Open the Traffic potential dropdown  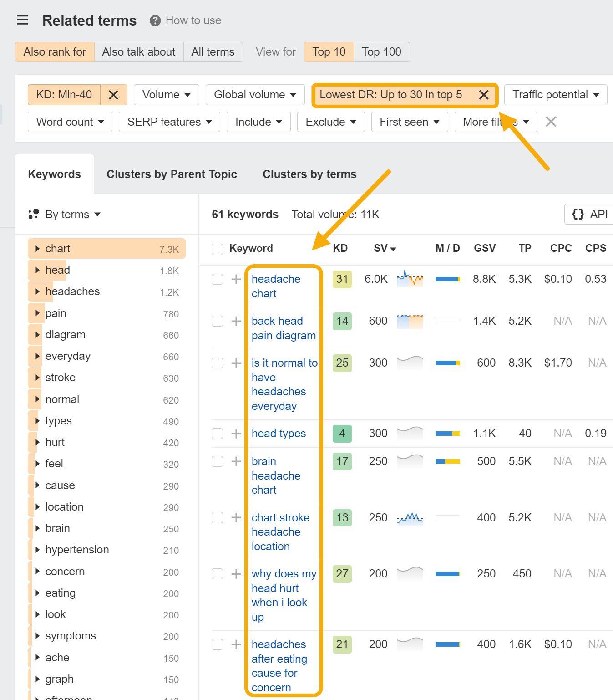coord(555,95)
